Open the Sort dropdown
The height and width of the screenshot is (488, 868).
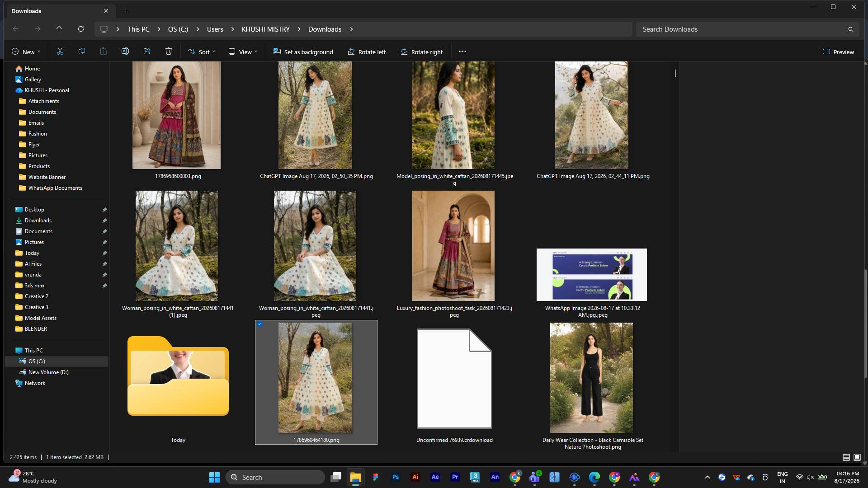(x=202, y=52)
